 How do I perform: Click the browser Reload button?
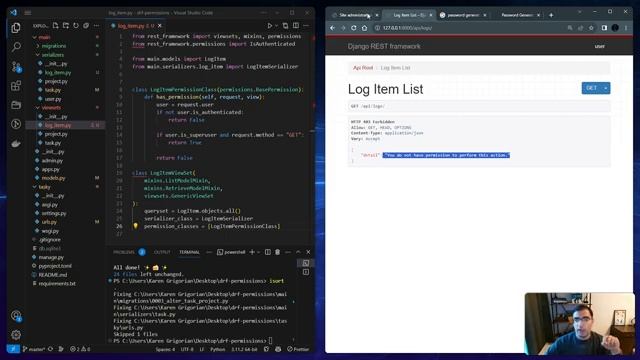click(353, 28)
